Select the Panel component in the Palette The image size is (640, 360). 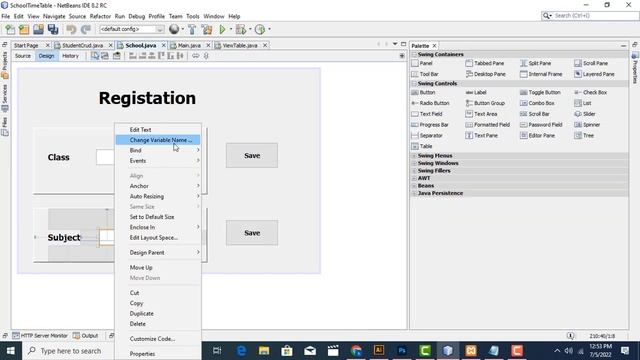[x=422, y=63]
